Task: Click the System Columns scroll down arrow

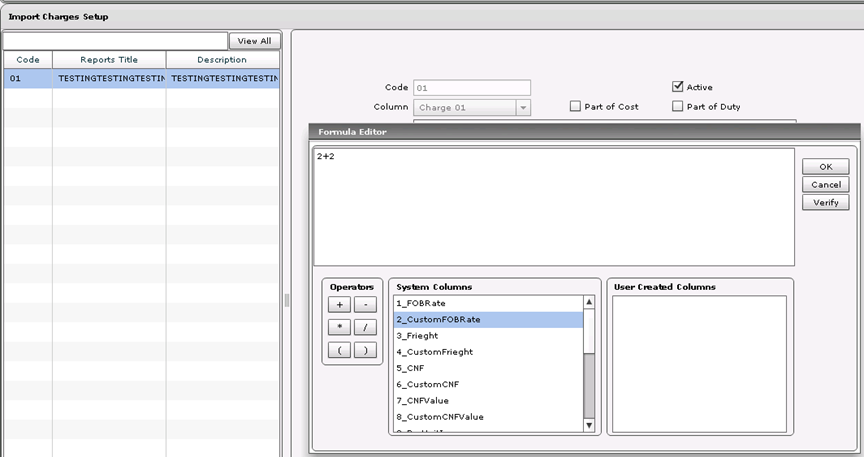Action: (589, 425)
